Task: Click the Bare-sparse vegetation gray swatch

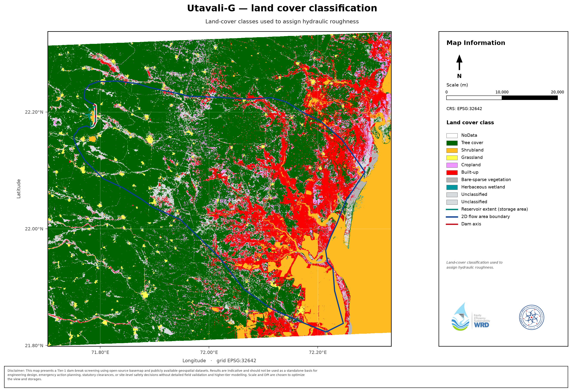Action: (x=452, y=180)
